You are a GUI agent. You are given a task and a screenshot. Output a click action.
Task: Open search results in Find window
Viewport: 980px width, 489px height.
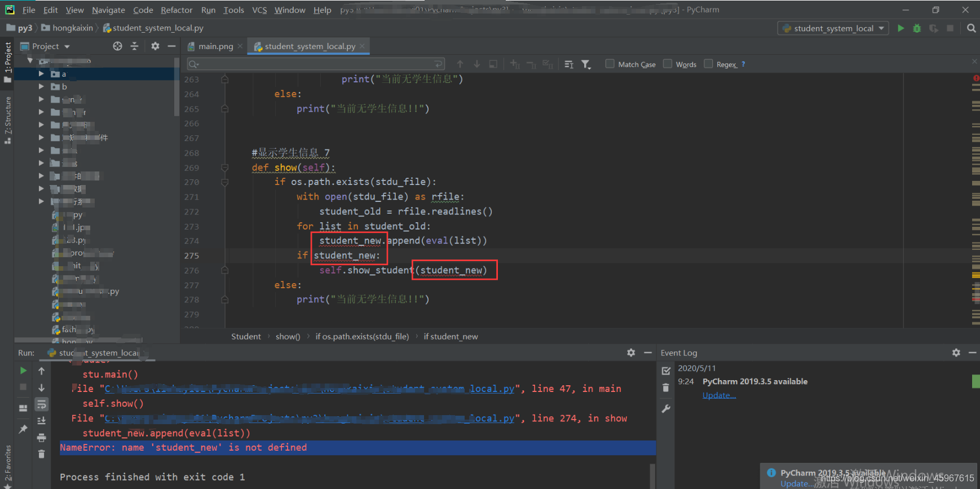493,64
